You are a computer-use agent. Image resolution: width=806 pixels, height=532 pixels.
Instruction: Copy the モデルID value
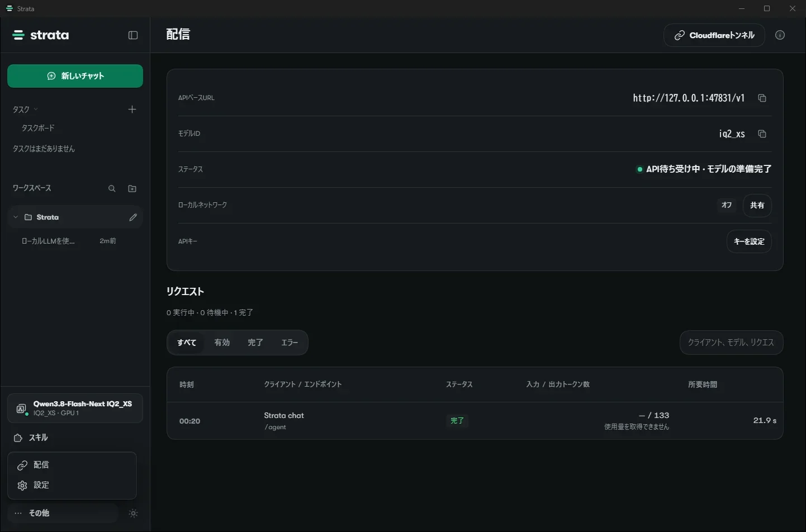[762, 134]
